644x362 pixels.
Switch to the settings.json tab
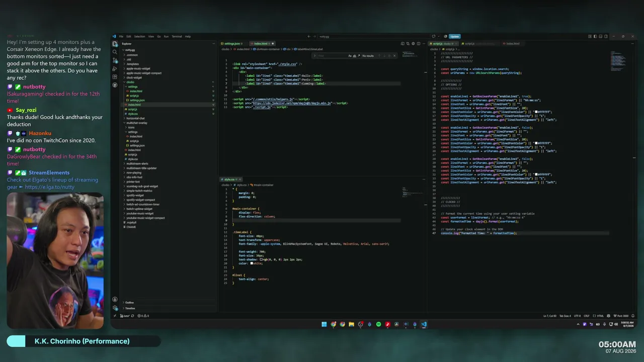232,44
